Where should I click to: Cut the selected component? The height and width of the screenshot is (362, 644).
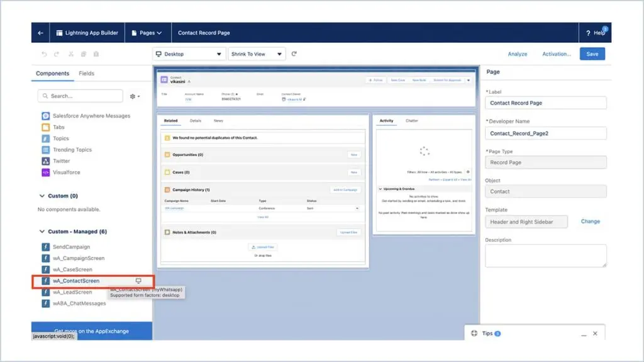pos(70,54)
